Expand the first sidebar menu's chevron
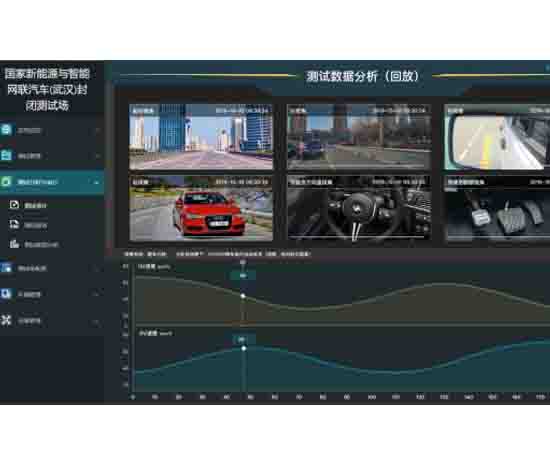This screenshot has width=550, height=460. coord(97,131)
